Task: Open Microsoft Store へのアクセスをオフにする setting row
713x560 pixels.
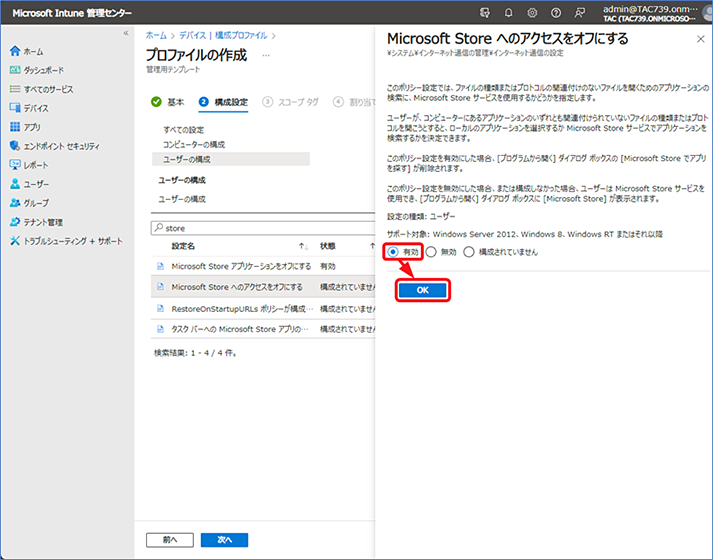Action: [263, 287]
